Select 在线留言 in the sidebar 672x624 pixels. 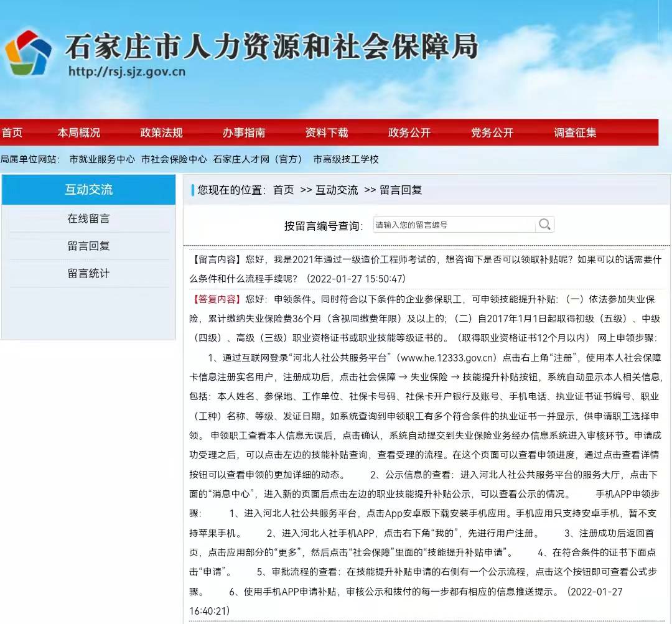pos(88,219)
